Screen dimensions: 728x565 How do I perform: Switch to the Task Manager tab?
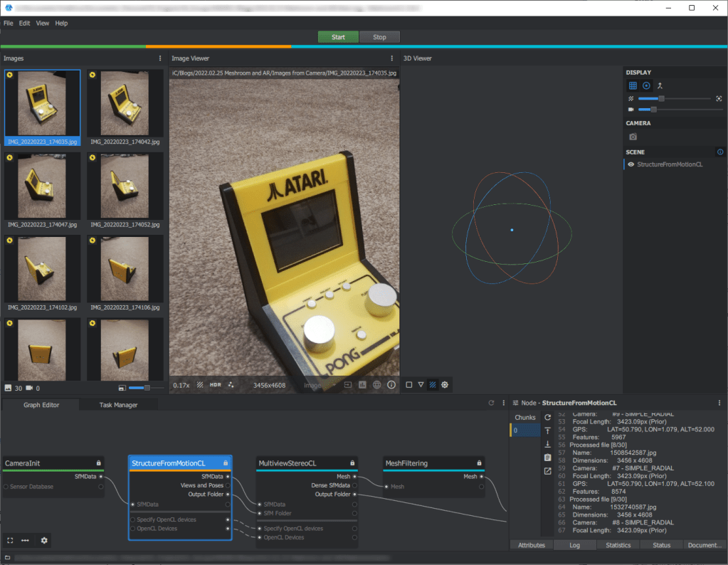[x=120, y=405]
